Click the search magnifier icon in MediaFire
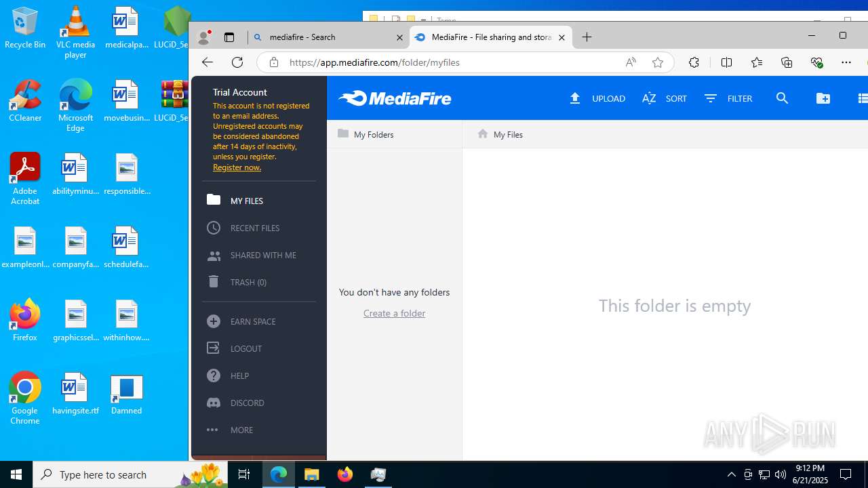Viewport: 868px width, 488px height. point(782,98)
